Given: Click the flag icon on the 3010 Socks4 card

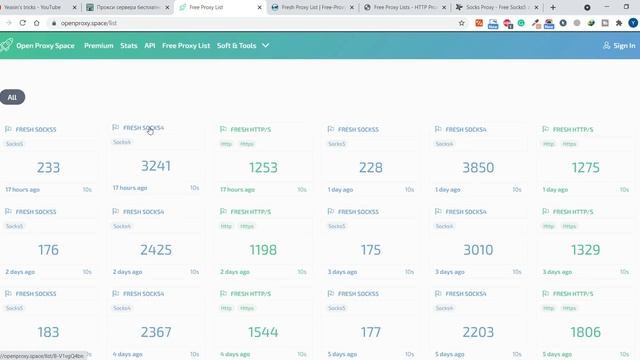Looking at the screenshot, I should (x=438, y=211).
